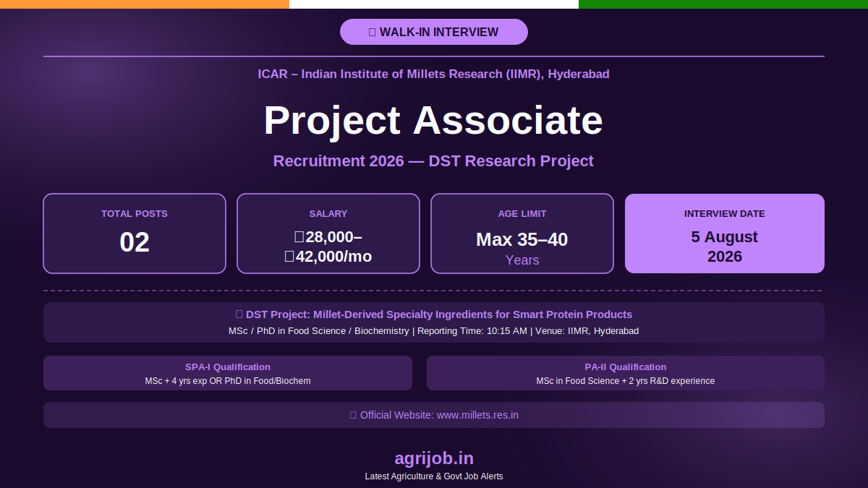Click the 28,000–42,000/mo salary figure
Viewport: 868px width, 488px height.
coord(328,247)
